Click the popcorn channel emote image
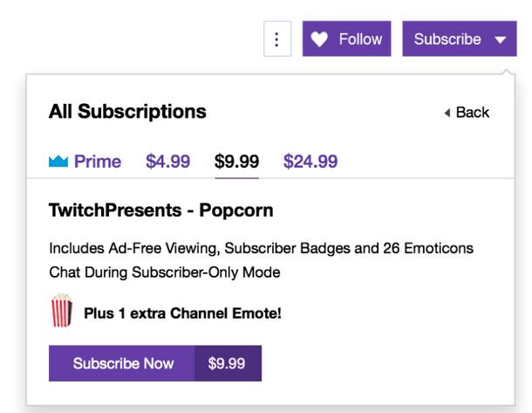This screenshot has width=532, height=413. (x=61, y=310)
